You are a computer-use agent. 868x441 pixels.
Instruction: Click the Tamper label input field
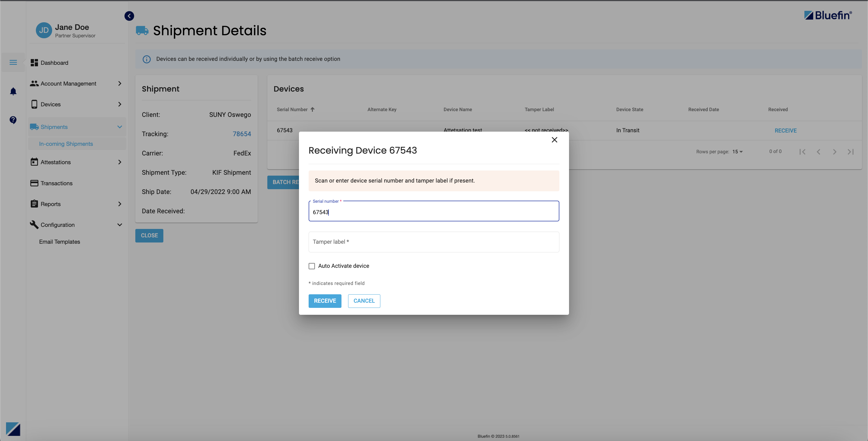(x=434, y=242)
